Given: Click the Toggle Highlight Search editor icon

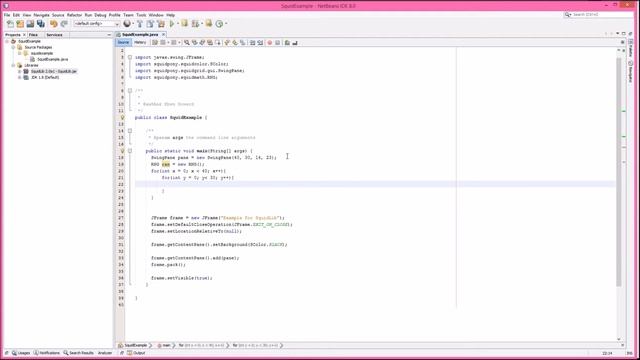Looking at the screenshot, I should pos(210,42).
